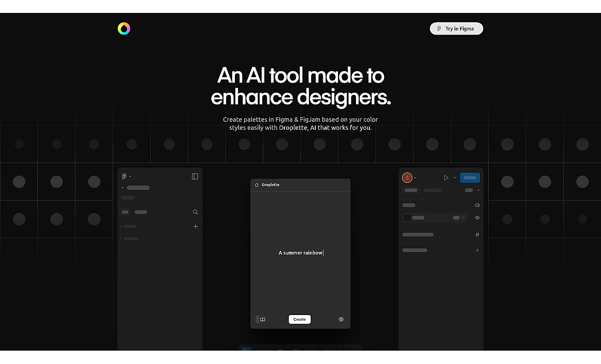Screen dimensions: 601x364
Task: Open the zoom dropdown chevron in right panel
Action: [478, 190]
